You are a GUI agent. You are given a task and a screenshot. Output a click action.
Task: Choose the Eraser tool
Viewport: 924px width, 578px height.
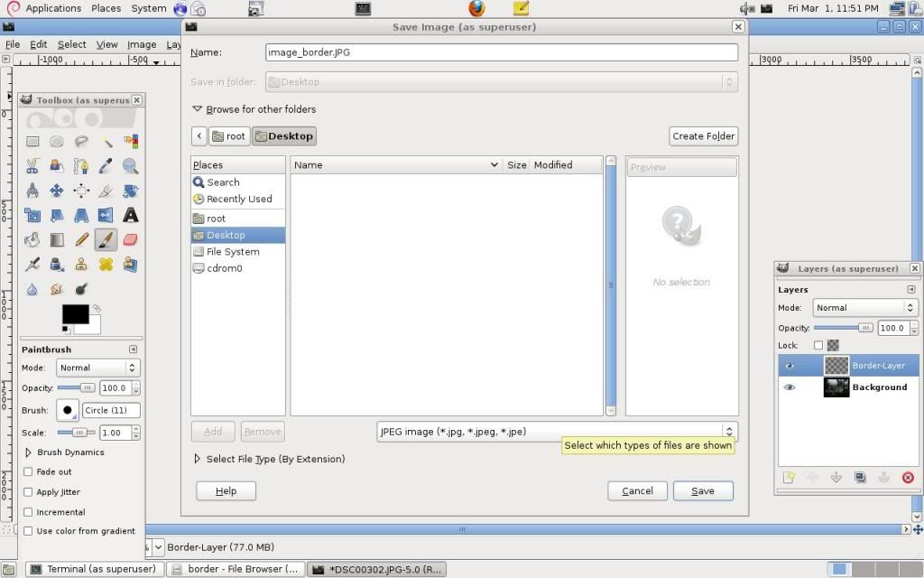(130, 240)
